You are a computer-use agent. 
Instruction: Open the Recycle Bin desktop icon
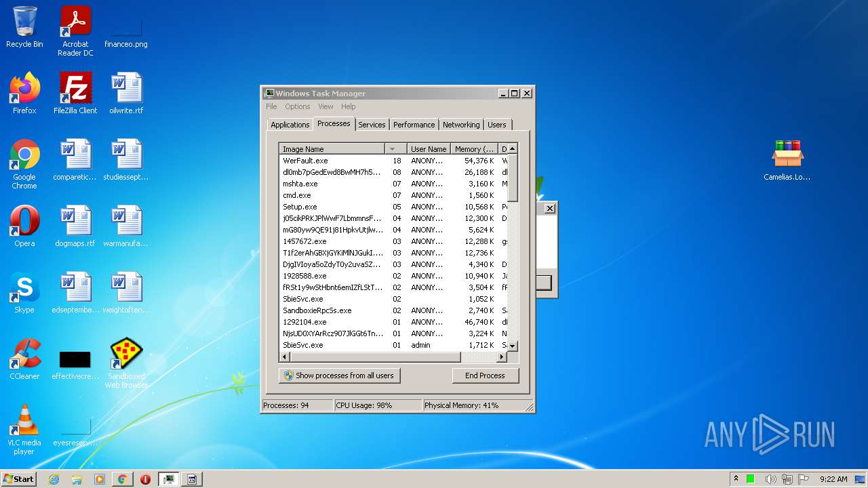tap(24, 27)
